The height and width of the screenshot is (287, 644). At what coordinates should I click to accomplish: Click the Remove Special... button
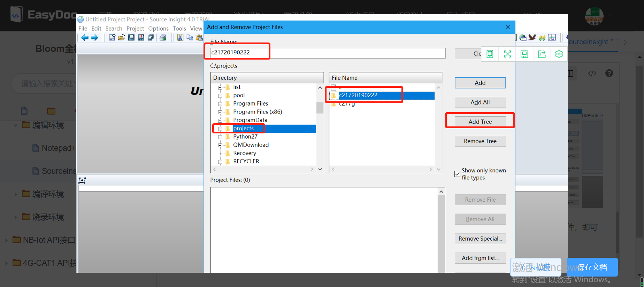coord(480,239)
